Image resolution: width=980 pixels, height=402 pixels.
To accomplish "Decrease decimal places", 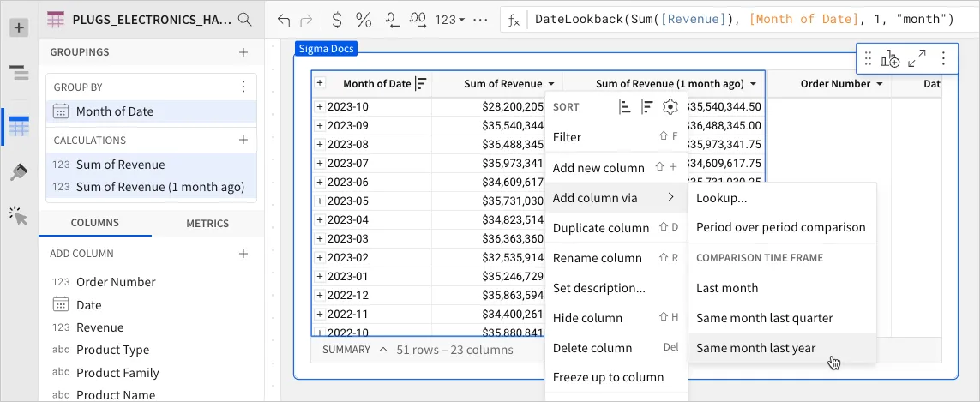I will pos(393,20).
